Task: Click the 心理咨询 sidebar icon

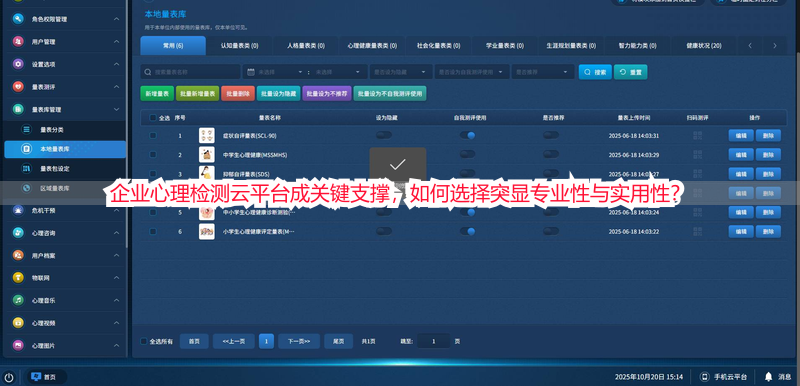Action: coord(18,233)
